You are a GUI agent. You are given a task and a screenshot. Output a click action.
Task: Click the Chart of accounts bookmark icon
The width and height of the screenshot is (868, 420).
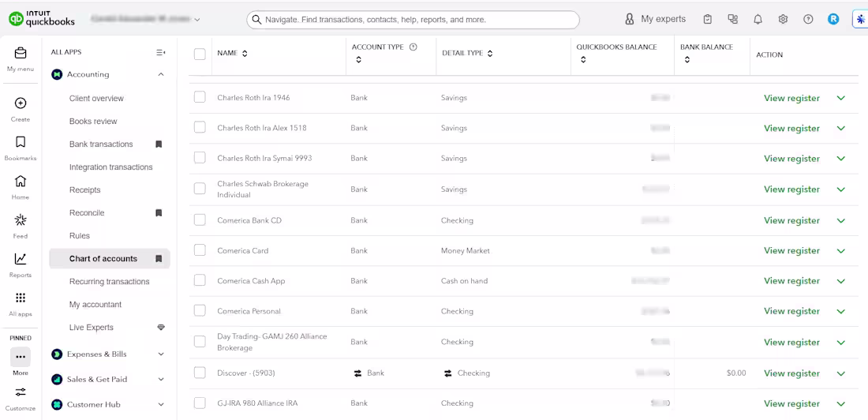pos(159,259)
